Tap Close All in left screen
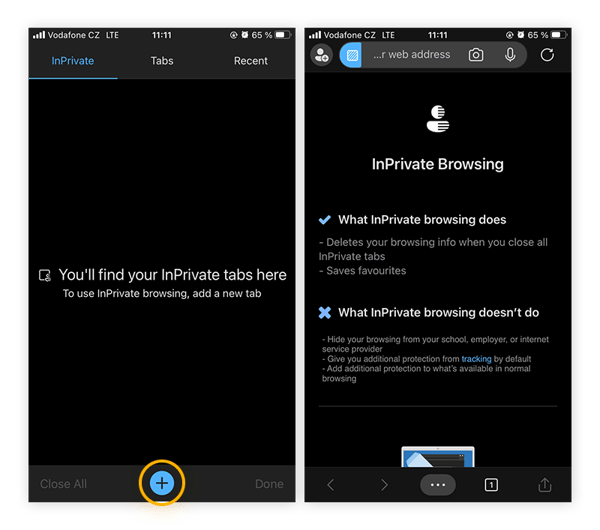This screenshot has height=530, width=600. tap(64, 484)
